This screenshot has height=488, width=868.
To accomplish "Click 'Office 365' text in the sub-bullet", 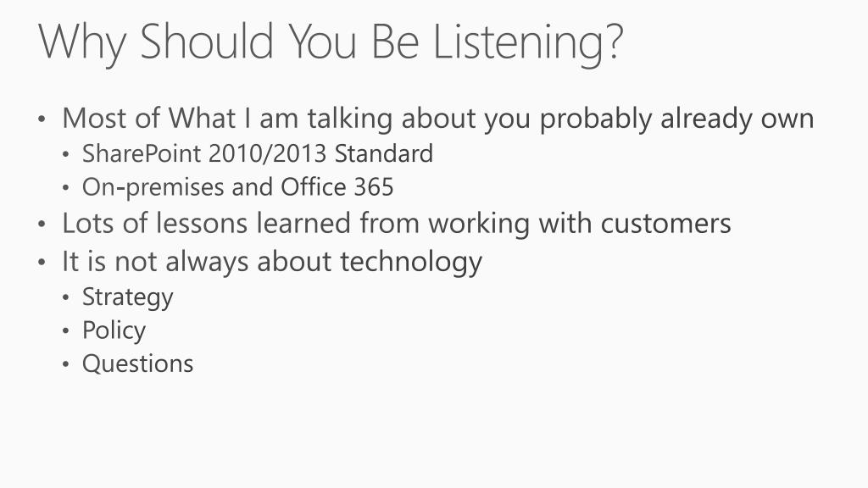I will pos(337,186).
